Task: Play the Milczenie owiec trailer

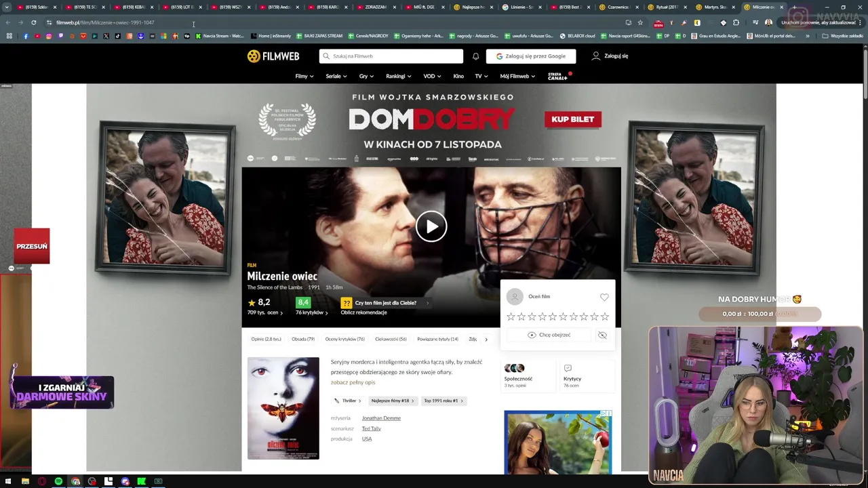Action: [x=431, y=226]
